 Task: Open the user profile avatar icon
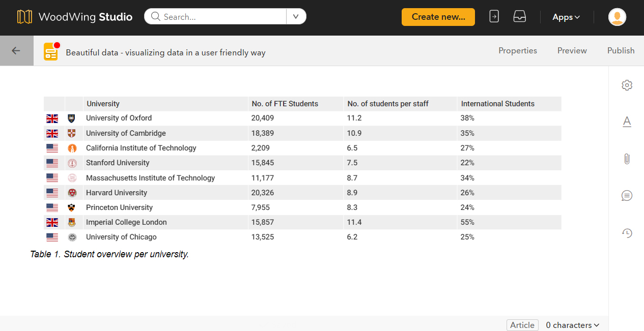pyautogui.click(x=617, y=17)
